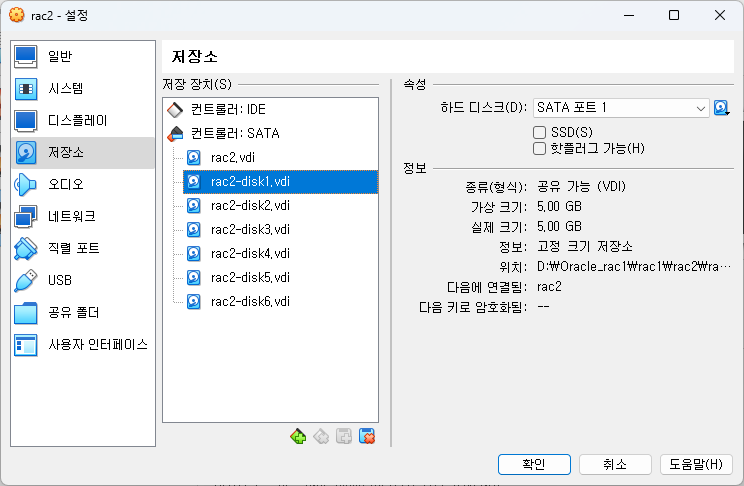744x486 pixels.
Task: Click the disk icon beside rac2-disk3.vdi
Action: point(194,230)
